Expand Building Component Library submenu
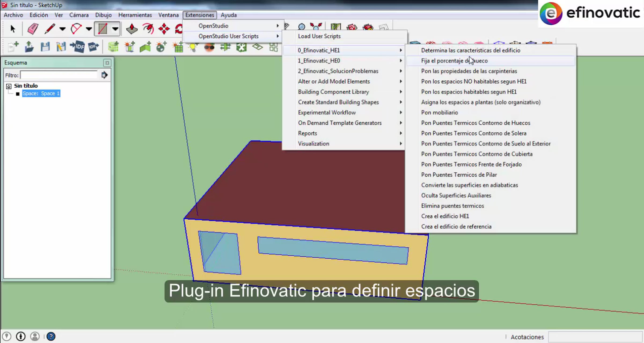This screenshot has width=644, height=343. 343,92
